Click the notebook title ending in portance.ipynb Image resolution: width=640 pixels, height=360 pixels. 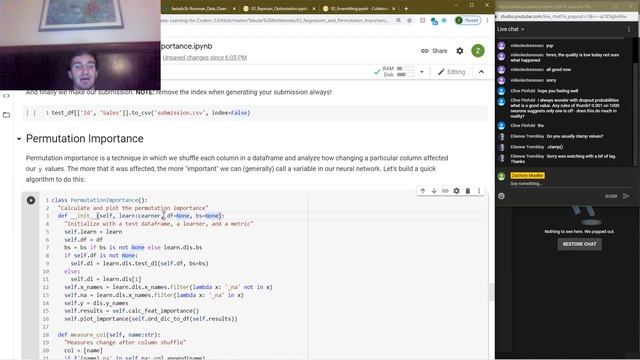click(187, 46)
